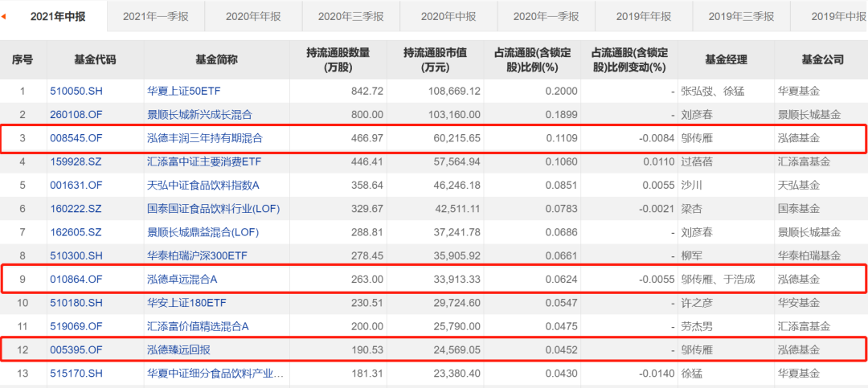Open fund code 159928.SZ link
Screen dimensions: 868x388
77,162
